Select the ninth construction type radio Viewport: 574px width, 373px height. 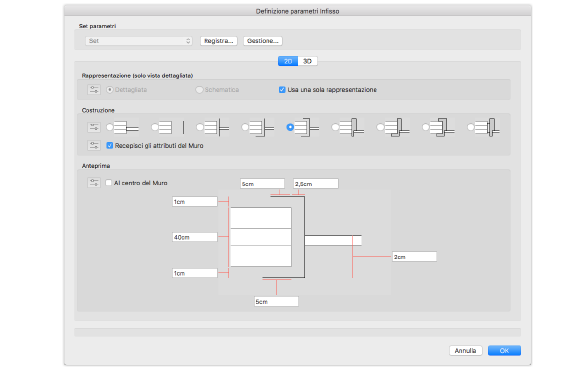[x=471, y=127]
